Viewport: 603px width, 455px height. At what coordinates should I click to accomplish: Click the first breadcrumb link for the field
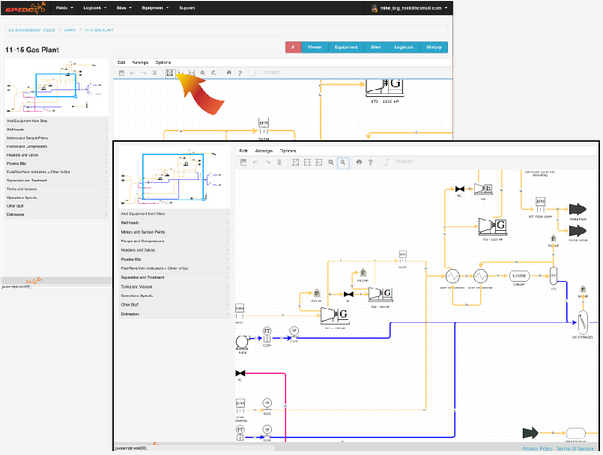pos(32,30)
